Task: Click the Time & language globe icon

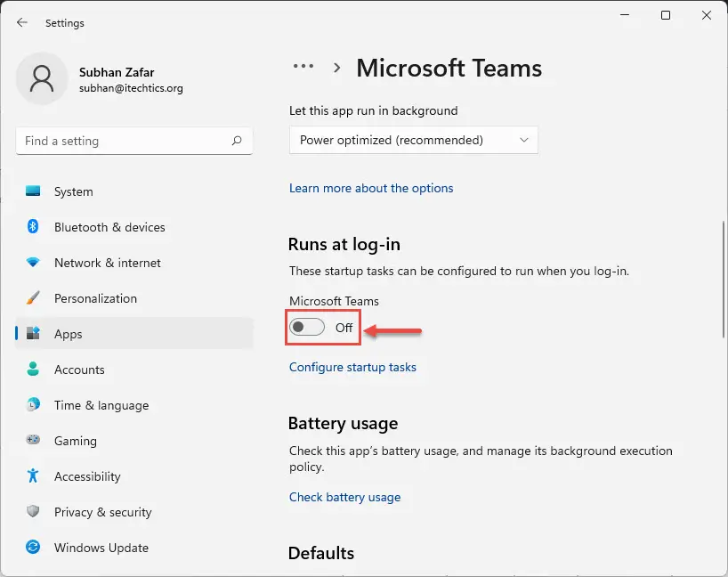Action: 33,404
